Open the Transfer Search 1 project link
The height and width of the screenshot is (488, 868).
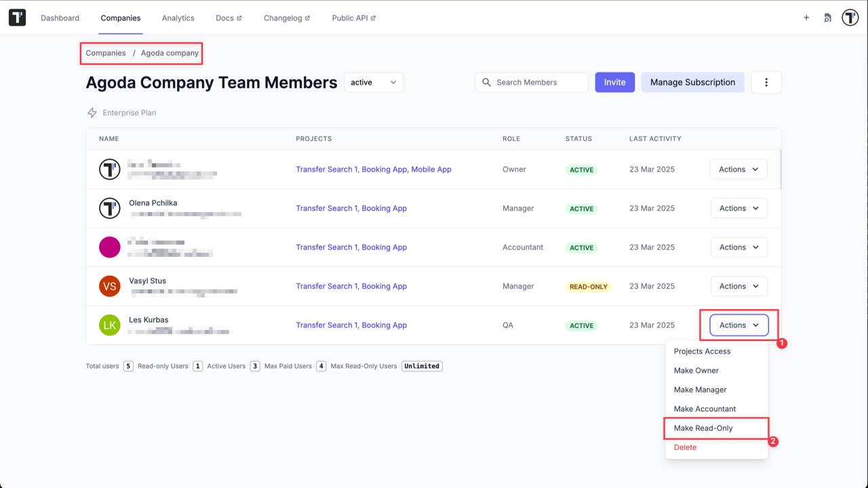[326, 169]
